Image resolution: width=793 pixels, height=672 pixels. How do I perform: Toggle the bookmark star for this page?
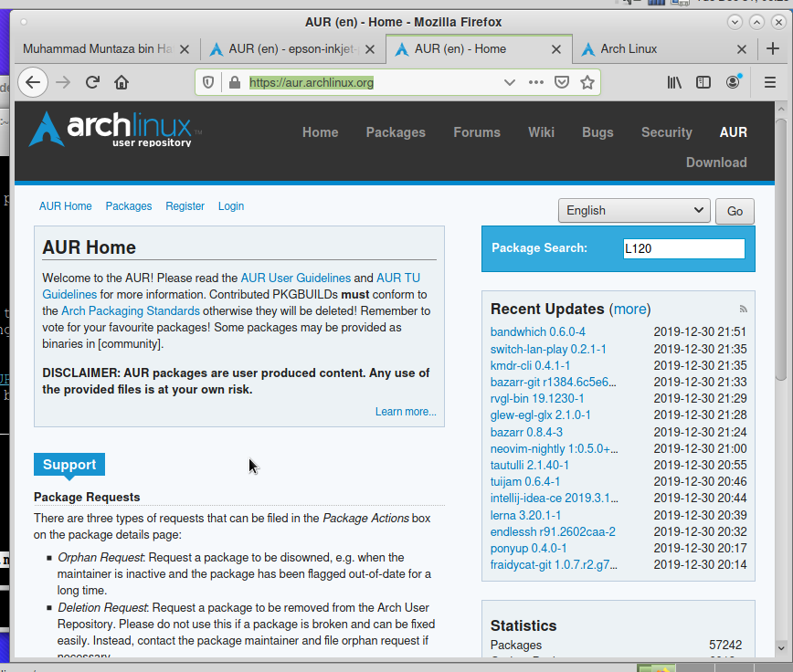coord(587,83)
